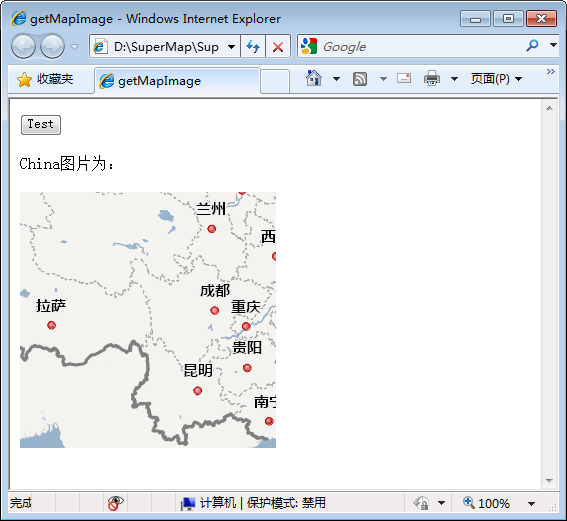Click the Refresh page icon
Screen dimensions: 567x521
coord(253,47)
